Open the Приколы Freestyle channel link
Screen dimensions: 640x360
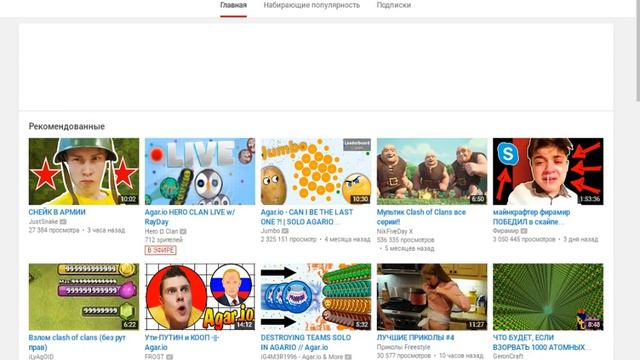tap(403, 347)
